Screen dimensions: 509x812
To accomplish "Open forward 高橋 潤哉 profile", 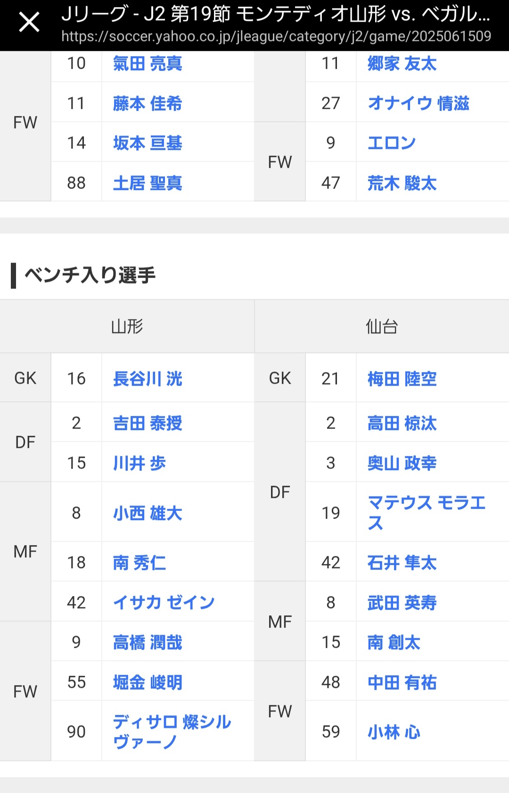I will click(x=148, y=642).
